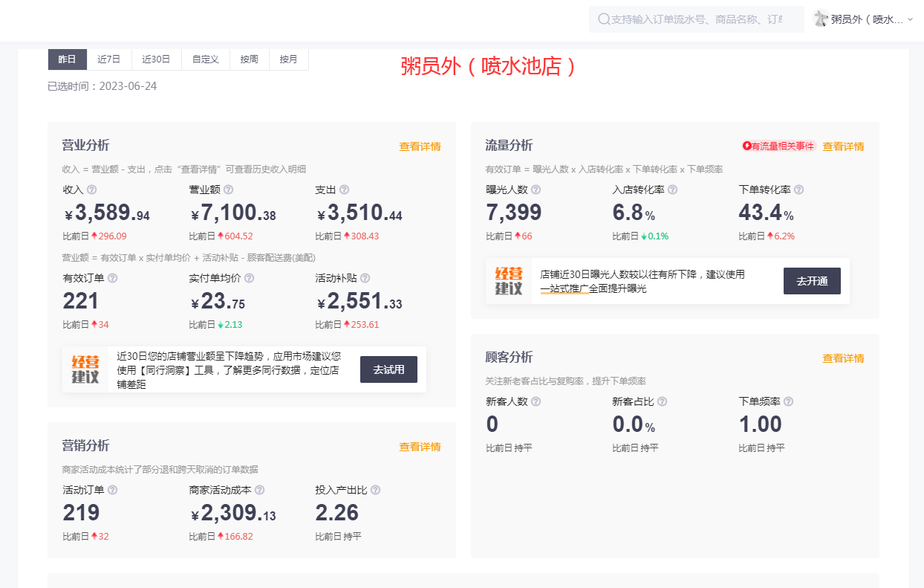Click 经营建议 icon in 流量分析 card
The image size is (924, 588).
coord(509,281)
